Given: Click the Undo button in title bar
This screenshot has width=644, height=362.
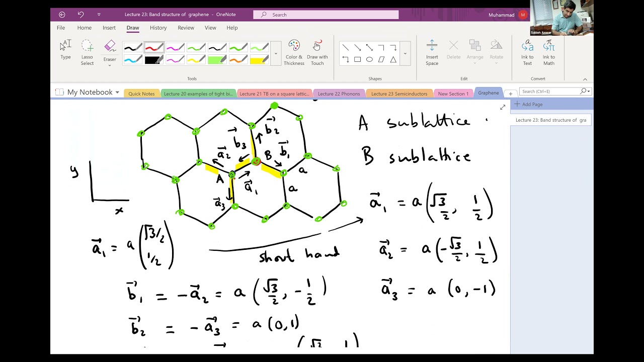Looking at the screenshot, I should pos(80,15).
